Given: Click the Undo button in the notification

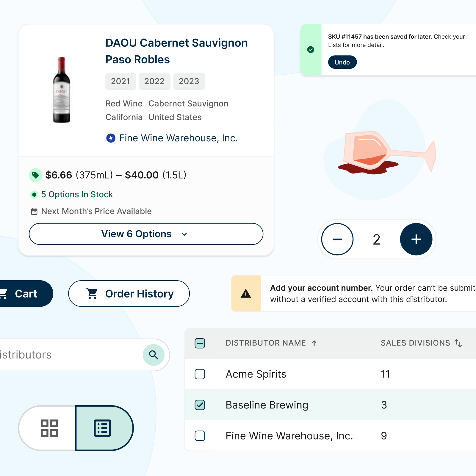Looking at the screenshot, I should coord(342,62).
